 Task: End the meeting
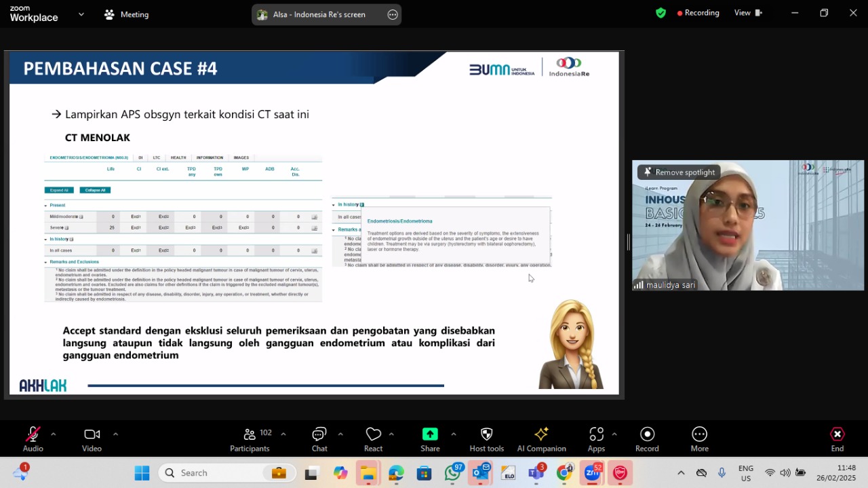tap(837, 439)
